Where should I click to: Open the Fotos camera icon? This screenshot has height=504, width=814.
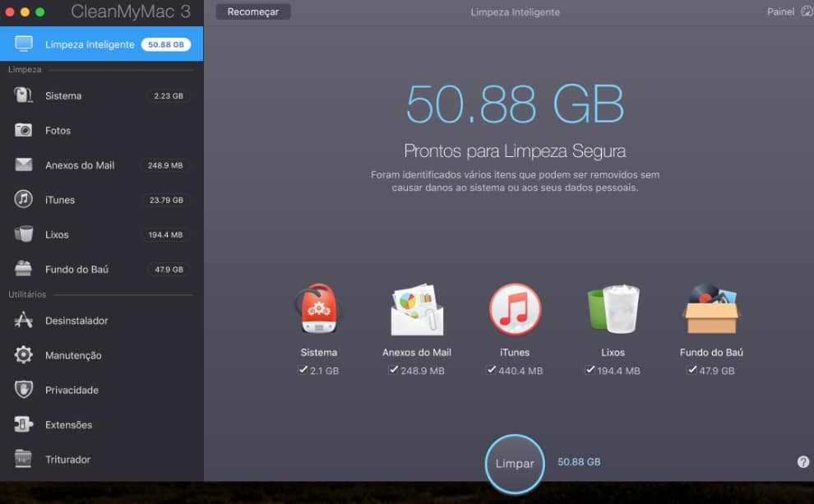pos(23,130)
